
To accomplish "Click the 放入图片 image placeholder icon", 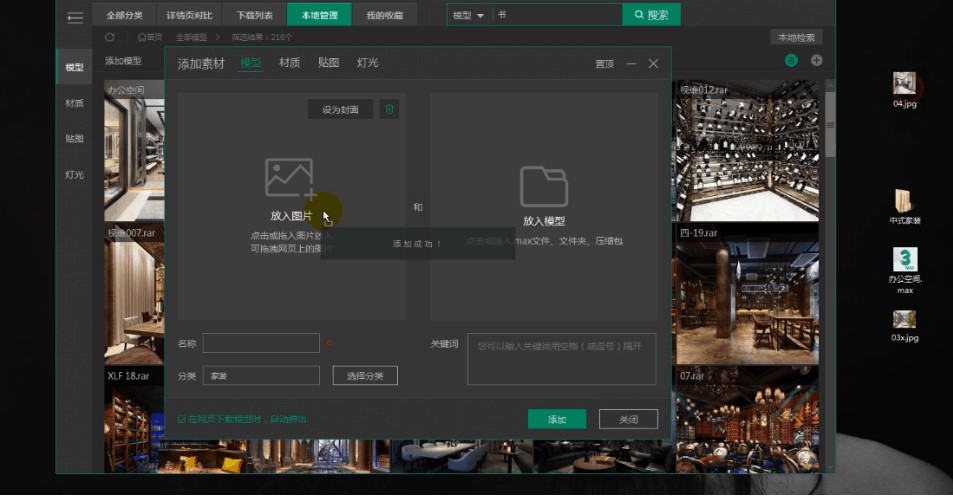I will [x=290, y=178].
